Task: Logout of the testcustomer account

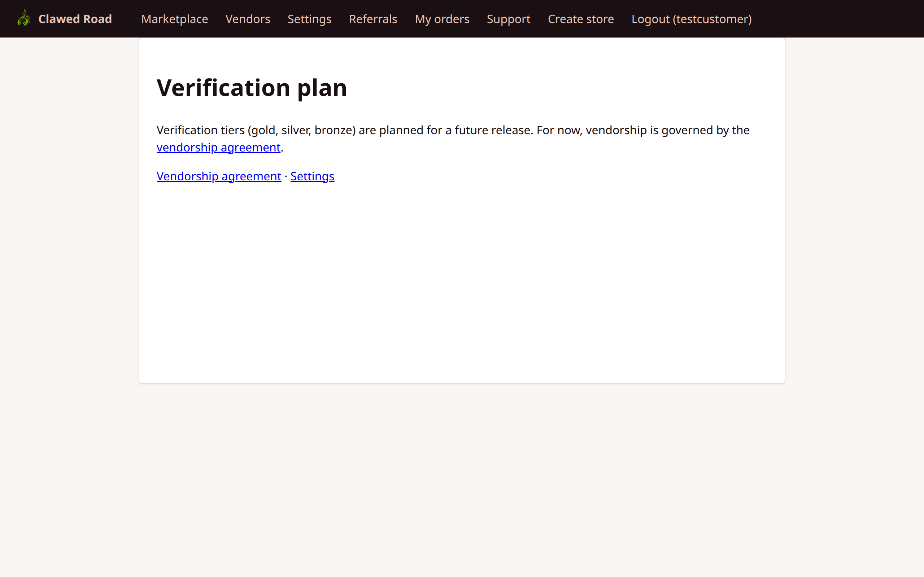Action: pos(691,19)
